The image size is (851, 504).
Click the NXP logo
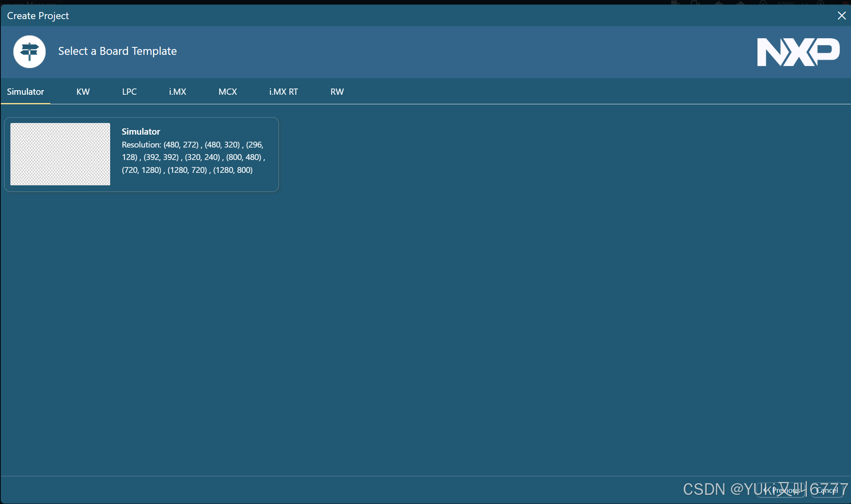coord(798,52)
